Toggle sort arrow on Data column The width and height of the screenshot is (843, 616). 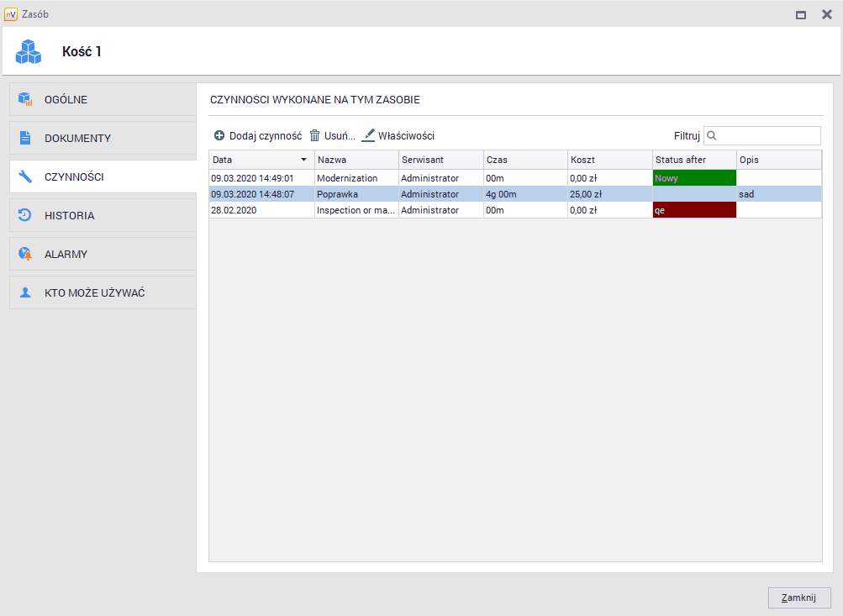tap(303, 160)
